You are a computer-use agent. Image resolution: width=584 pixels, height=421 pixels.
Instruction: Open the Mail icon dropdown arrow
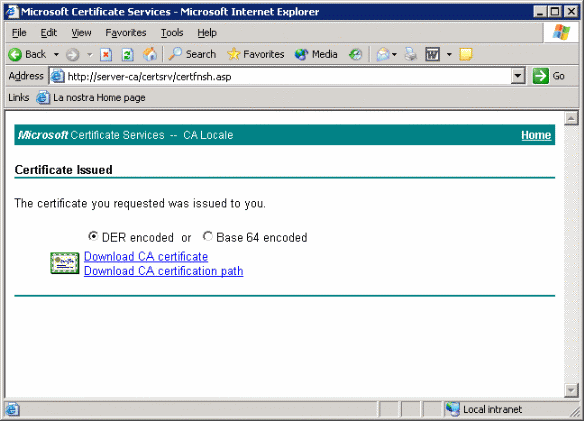[394, 55]
